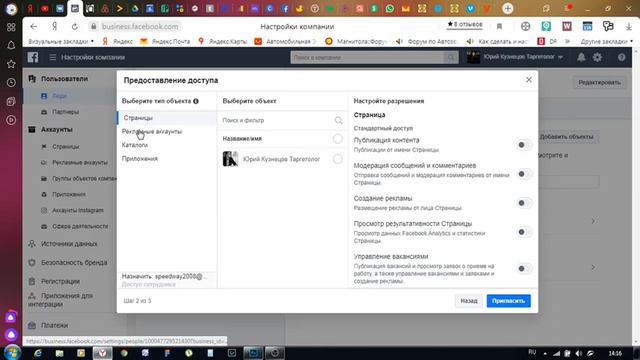This screenshot has height=360, width=640.
Task: Open the hamburger menu next to Настройки компании
Action: click(53, 58)
